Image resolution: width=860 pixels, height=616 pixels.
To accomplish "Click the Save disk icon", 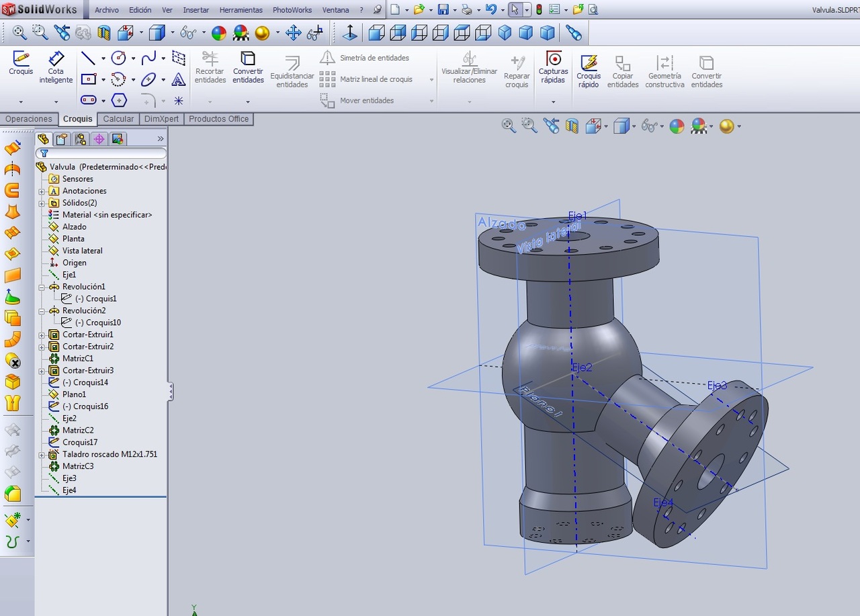I will click(x=443, y=9).
